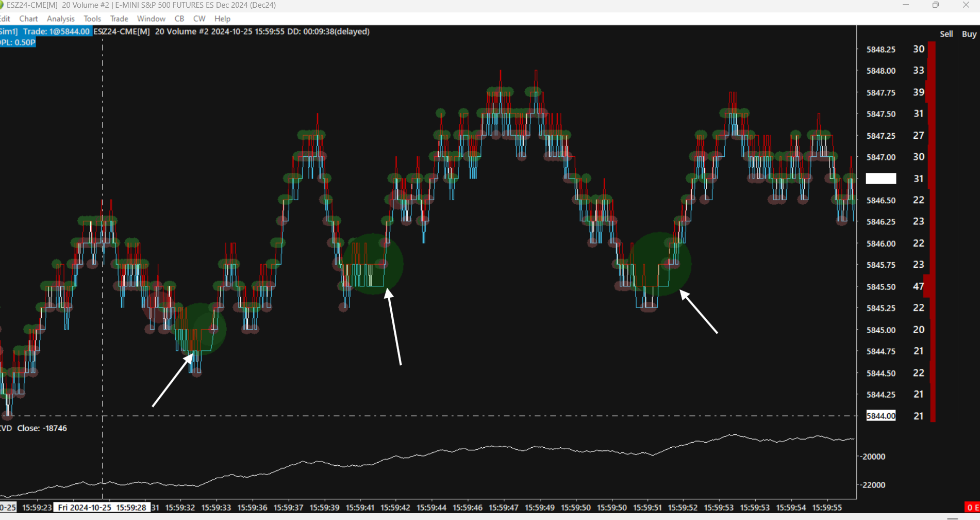Click the 5847.75 price level

881,93
